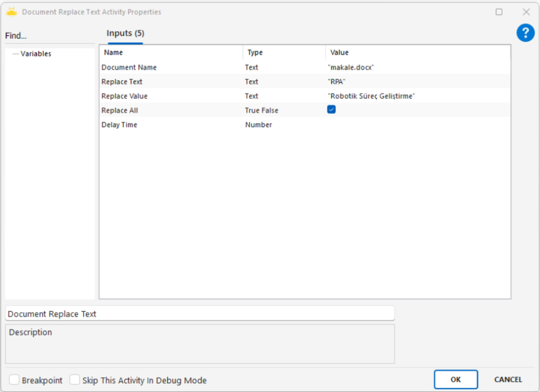Toggle Skip This Activity In Debug Mode
Viewport: 540px width, 392px height.
pos(75,380)
